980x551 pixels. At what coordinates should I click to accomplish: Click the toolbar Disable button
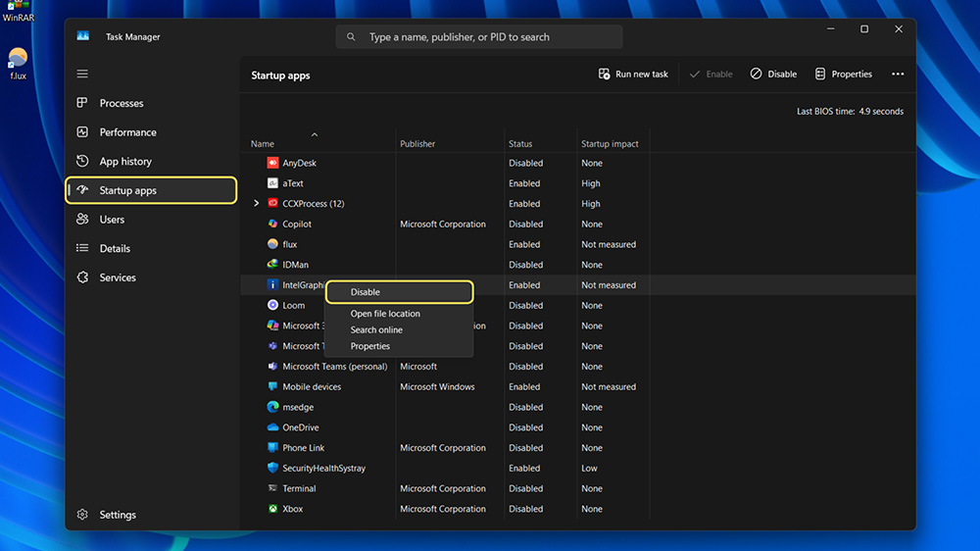click(773, 74)
